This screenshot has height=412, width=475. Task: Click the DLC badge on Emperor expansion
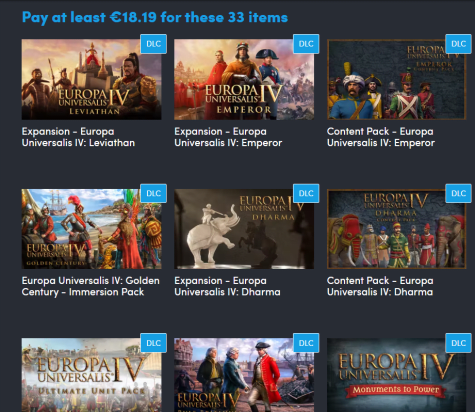pyautogui.click(x=306, y=44)
